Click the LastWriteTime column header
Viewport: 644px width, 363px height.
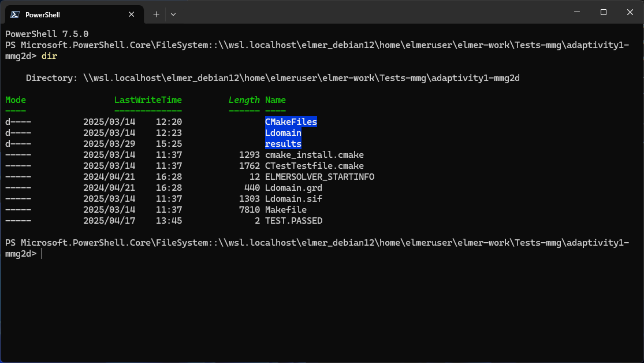[x=148, y=99]
